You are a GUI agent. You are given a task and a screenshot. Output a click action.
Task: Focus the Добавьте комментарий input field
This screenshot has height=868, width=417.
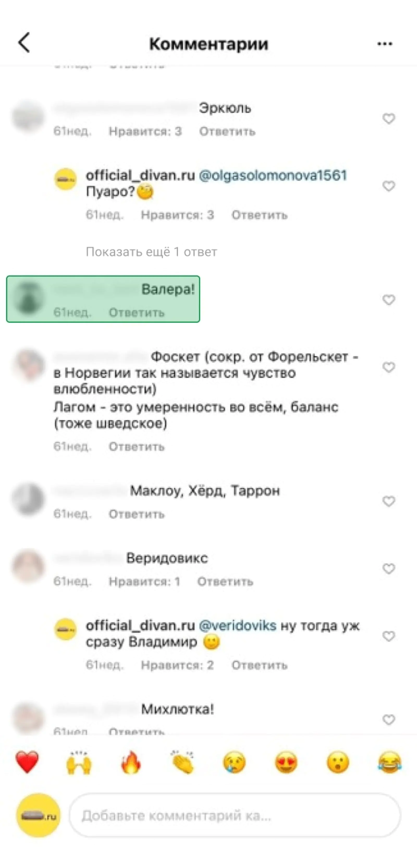(235, 815)
